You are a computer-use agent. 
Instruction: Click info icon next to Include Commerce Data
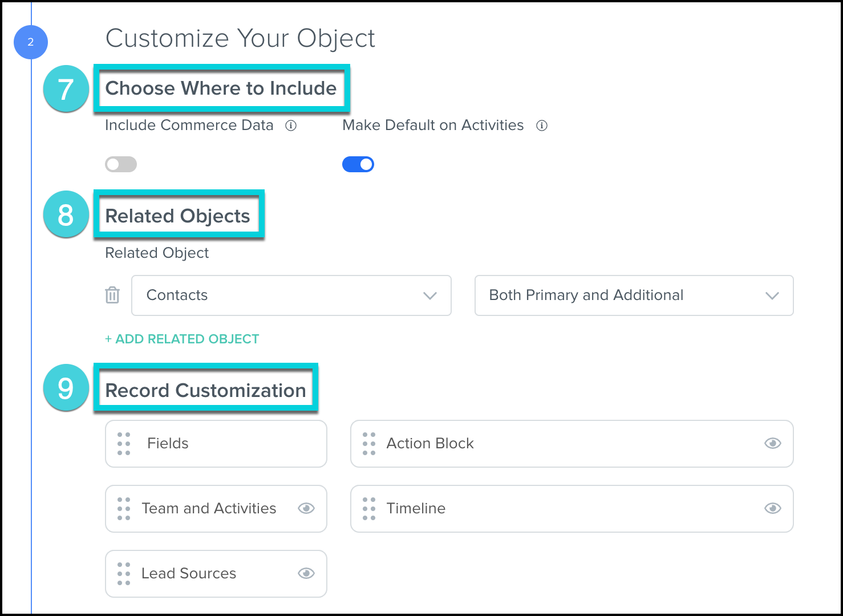pyautogui.click(x=291, y=125)
